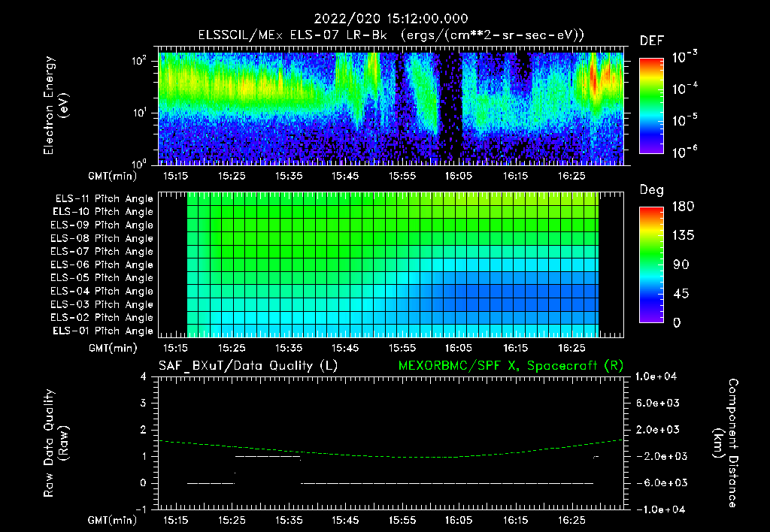Image resolution: width=770 pixels, height=532 pixels.
Task: Click the 1.0e+04 right axis value
Action: click(x=656, y=377)
